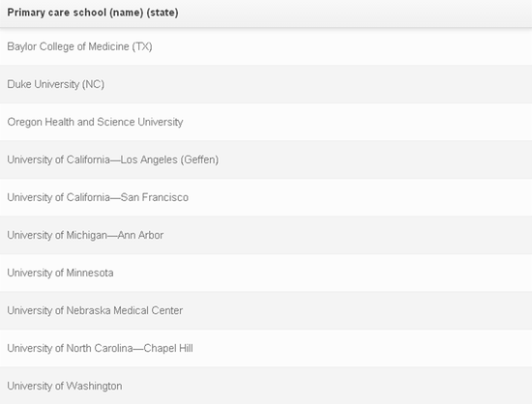This screenshot has width=532, height=404.
Task: Select University of California—Los Angeles (Geffen)
Action: point(266,159)
